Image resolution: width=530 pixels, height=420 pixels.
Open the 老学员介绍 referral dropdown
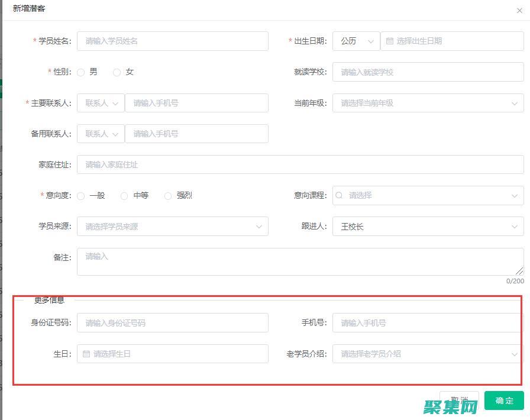[x=514, y=354]
